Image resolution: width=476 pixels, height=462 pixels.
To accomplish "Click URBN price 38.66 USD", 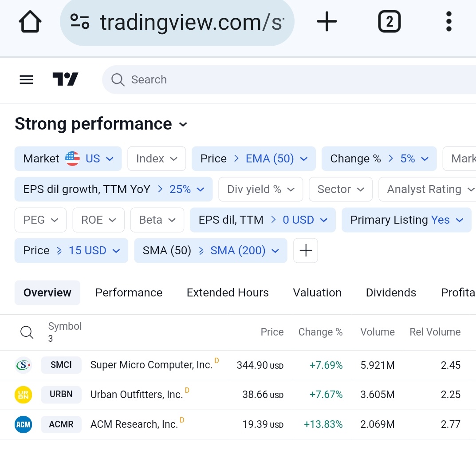I will [263, 395].
